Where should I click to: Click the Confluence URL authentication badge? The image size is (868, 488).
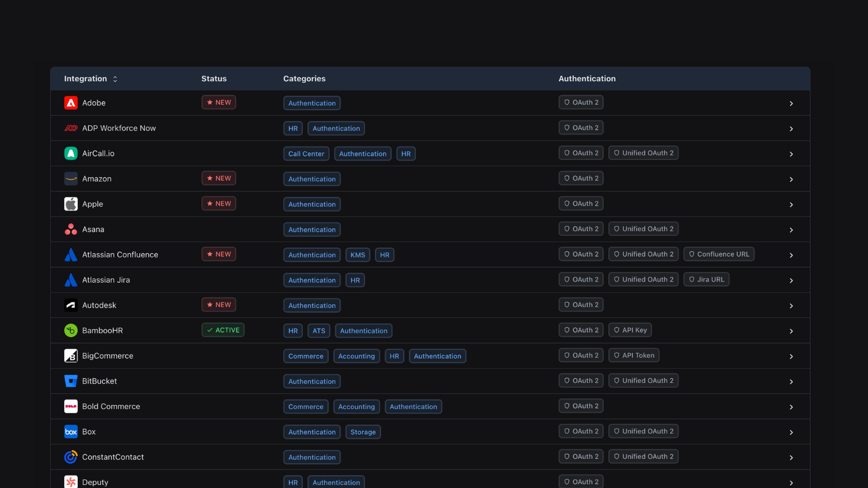coord(719,254)
